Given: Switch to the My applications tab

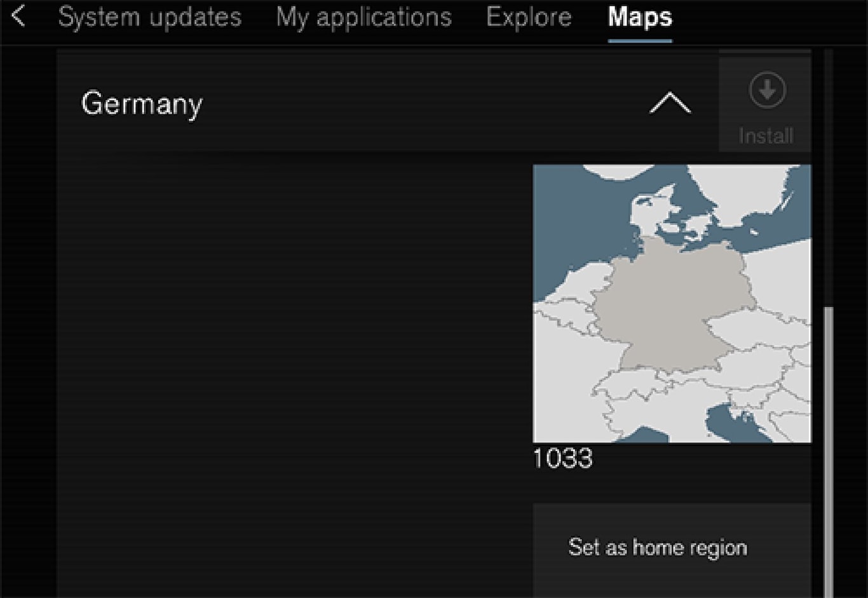Looking at the screenshot, I should tap(363, 18).
